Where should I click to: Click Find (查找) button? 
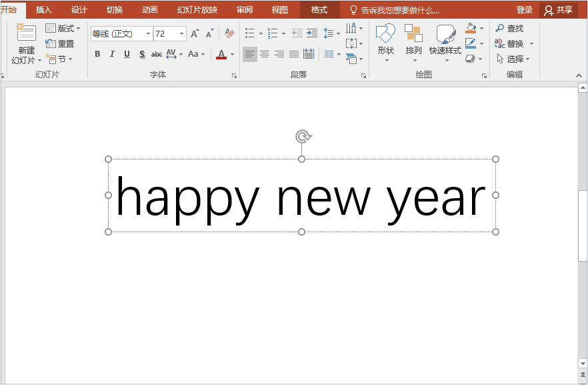click(509, 28)
